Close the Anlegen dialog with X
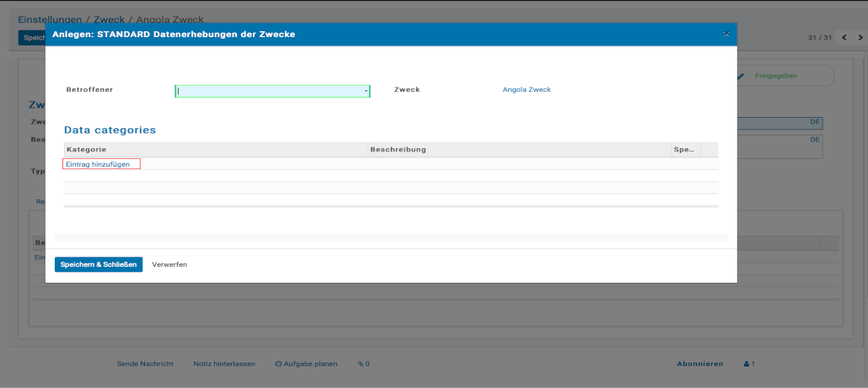 (x=726, y=34)
